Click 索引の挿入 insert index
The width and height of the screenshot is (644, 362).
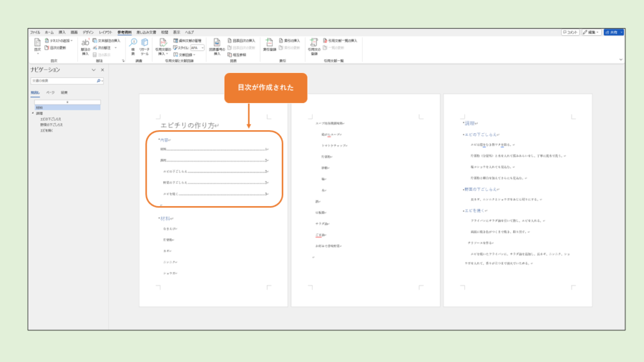(x=289, y=41)
